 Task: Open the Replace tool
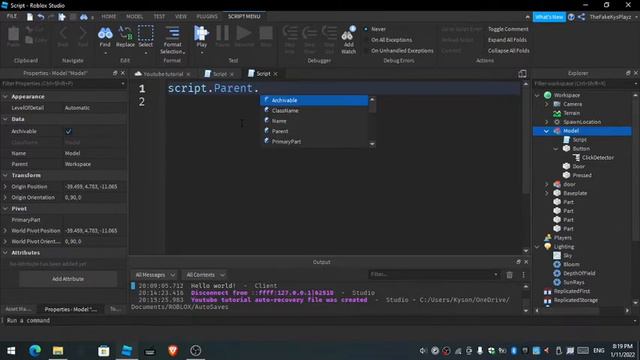(x=125, y=37)
